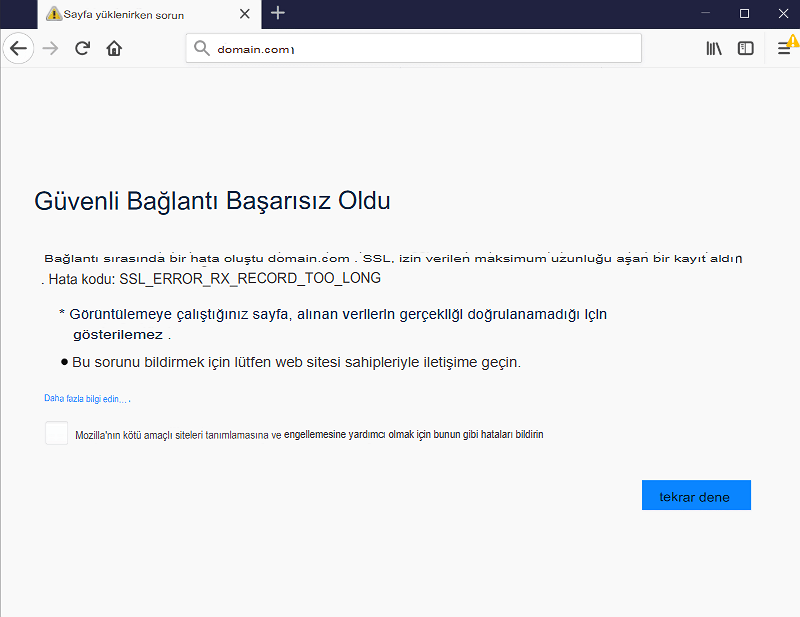
Task: Reload the current page
Action: click(x=82, y=48)
